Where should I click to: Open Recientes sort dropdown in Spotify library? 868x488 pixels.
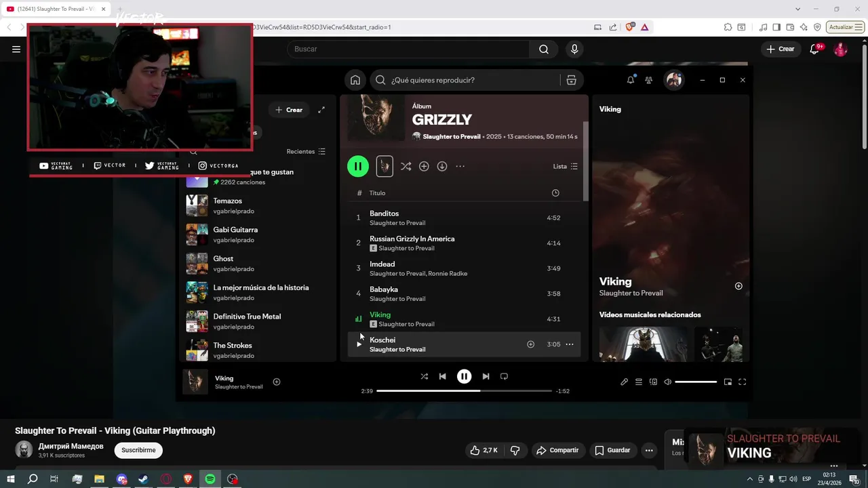[x=306, y=151]
